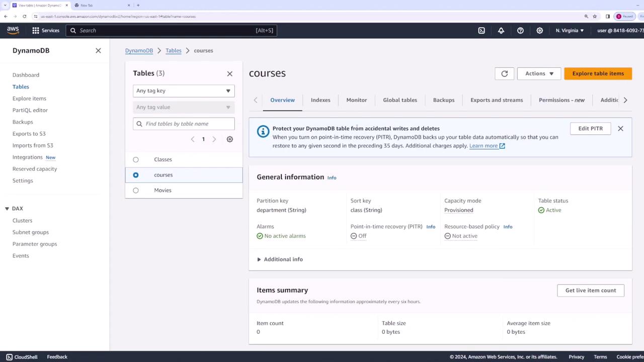
Task: Bookmark this page with the star
Action: 595,16
